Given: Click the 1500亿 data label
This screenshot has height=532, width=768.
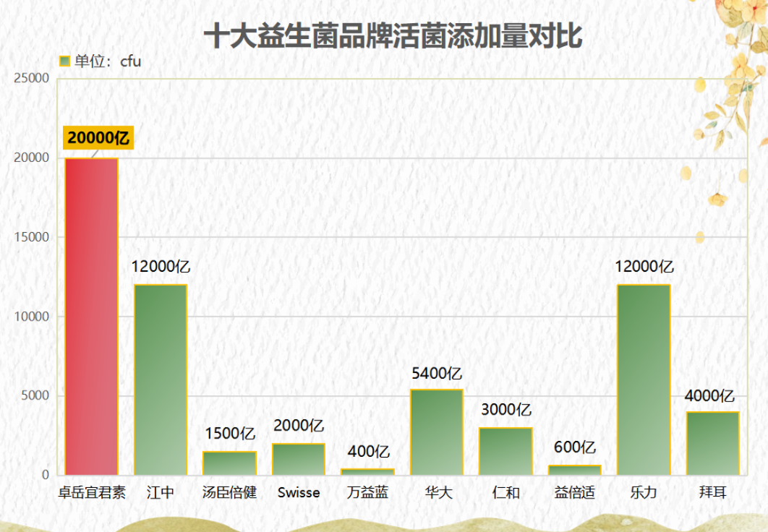Looking at the screenshot, I should tap(230, 434).
